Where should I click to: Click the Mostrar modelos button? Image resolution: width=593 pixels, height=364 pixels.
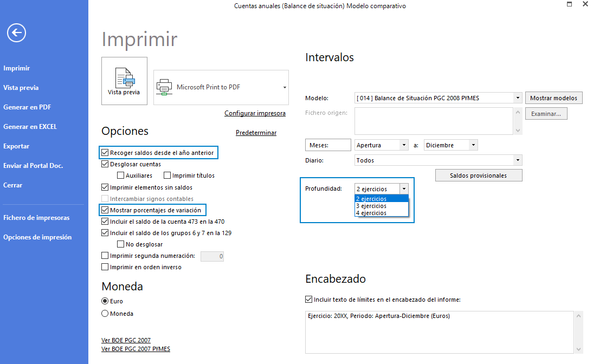553,98
